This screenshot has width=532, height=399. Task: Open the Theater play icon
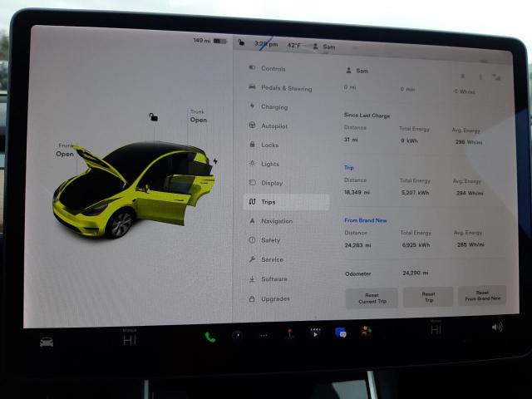click(x=315, y=332)
